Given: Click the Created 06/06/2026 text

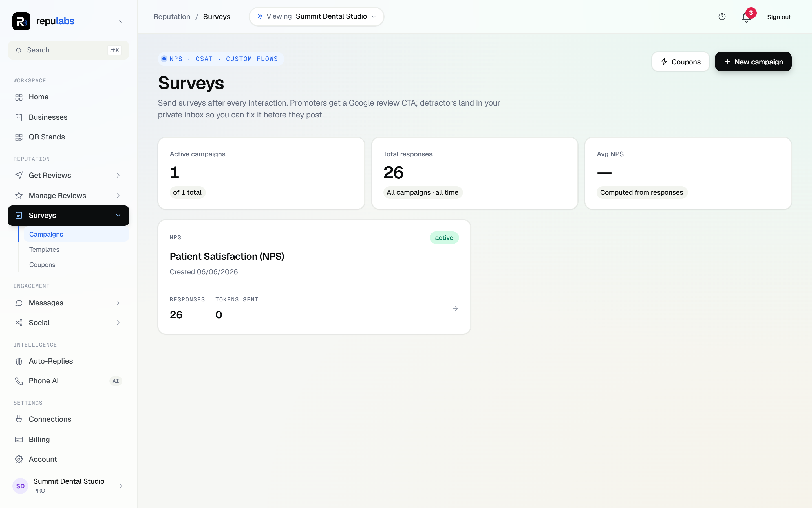Looking at the screenshot, I should point(204,272).
